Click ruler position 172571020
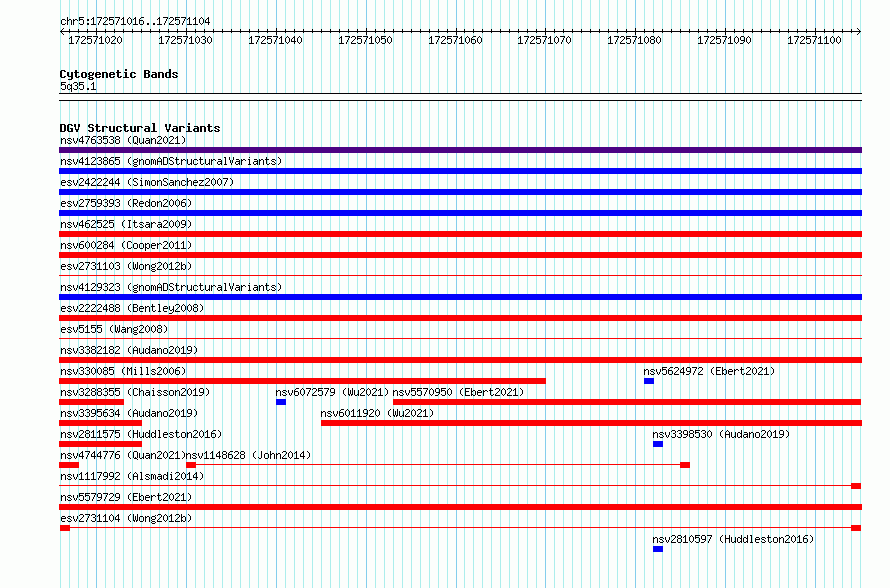Screen dimensions: 890x588 coord(95,40)
